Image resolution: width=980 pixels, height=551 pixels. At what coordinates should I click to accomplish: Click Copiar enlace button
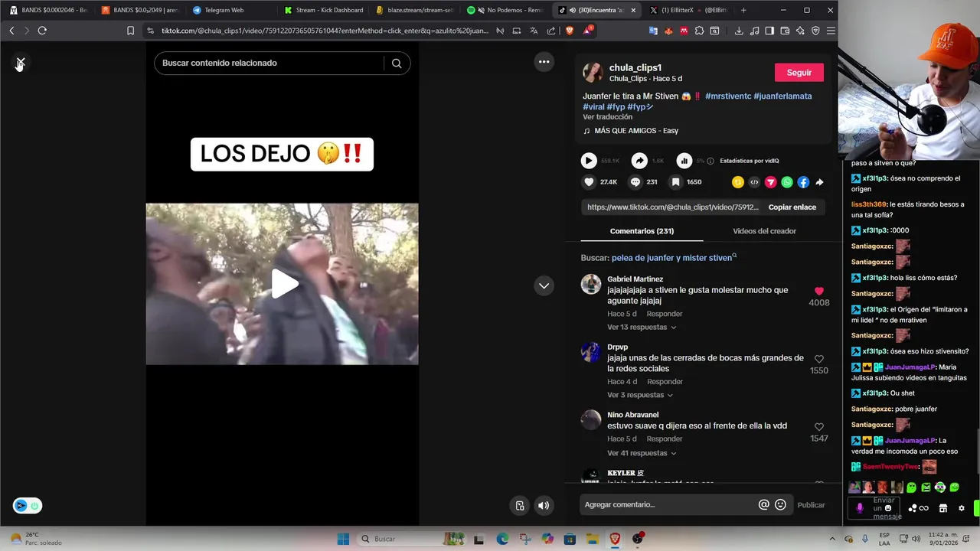click(792, 207)
